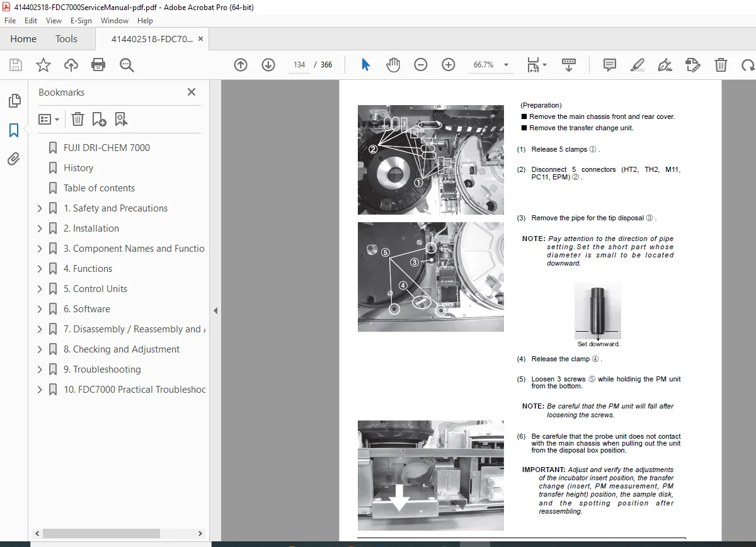Open the sign document tool
This screenshot has height=547, width=756.
point(665,65)
